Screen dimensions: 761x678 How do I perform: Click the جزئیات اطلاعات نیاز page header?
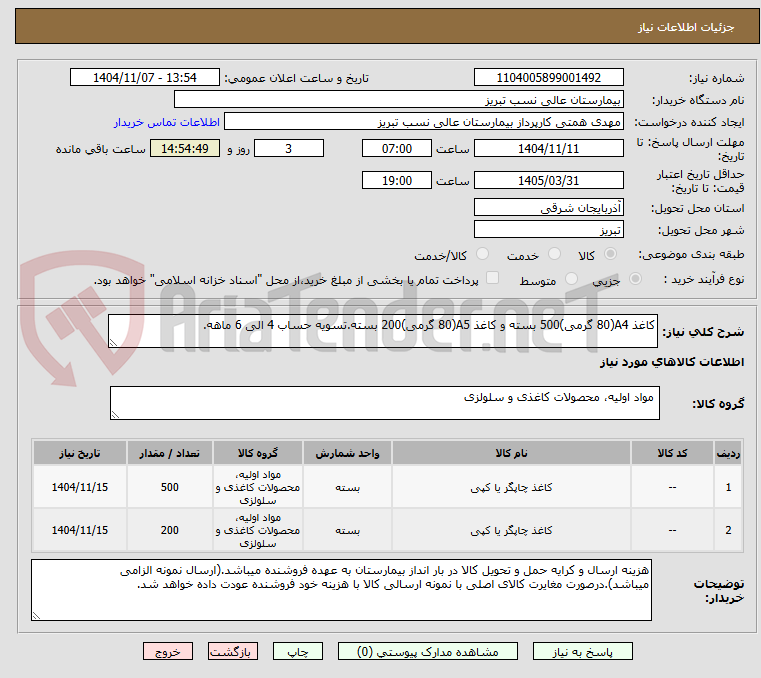685,27
